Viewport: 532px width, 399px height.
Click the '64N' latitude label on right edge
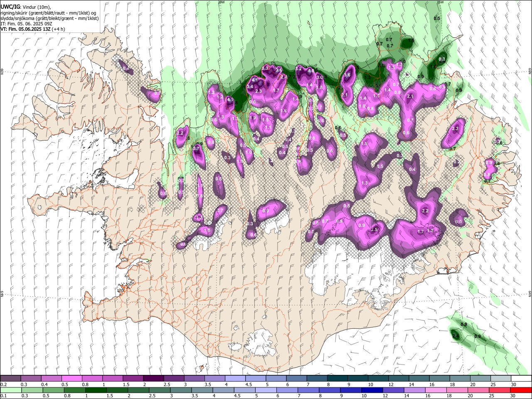[530, 293]
